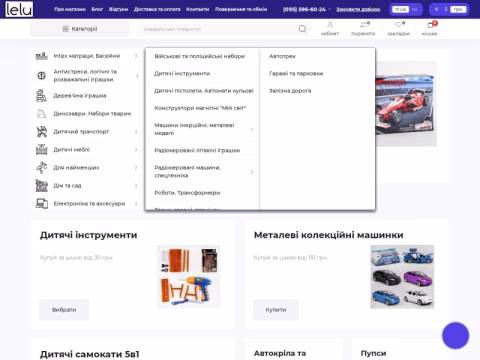The width and height of the screenshot is (480, 360).
Task: Open the purple chat widget button
Action: coord(455,335)
